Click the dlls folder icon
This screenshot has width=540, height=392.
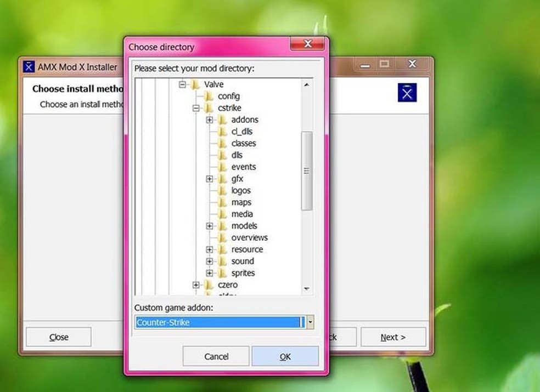(x=222, y=155)
